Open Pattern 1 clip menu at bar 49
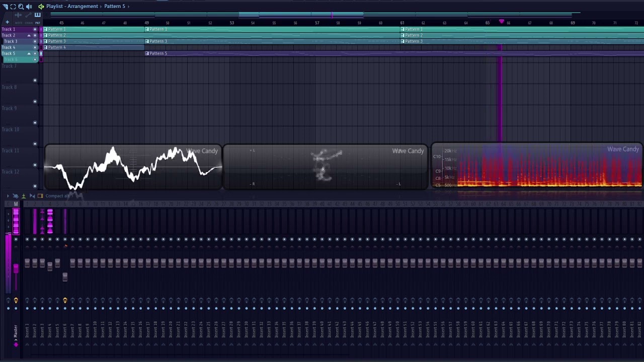This screenshot has width=644, height=362. (x=147, y=29)
